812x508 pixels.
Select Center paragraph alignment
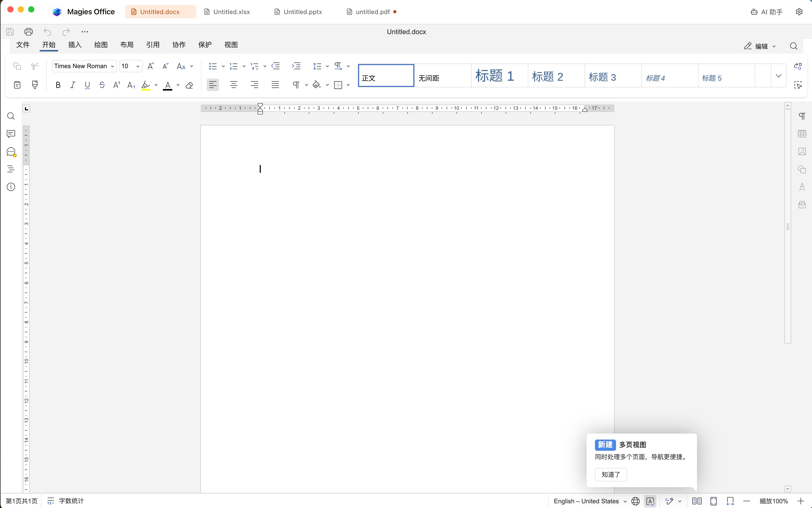pyautogui.click(x=233, y=85)
